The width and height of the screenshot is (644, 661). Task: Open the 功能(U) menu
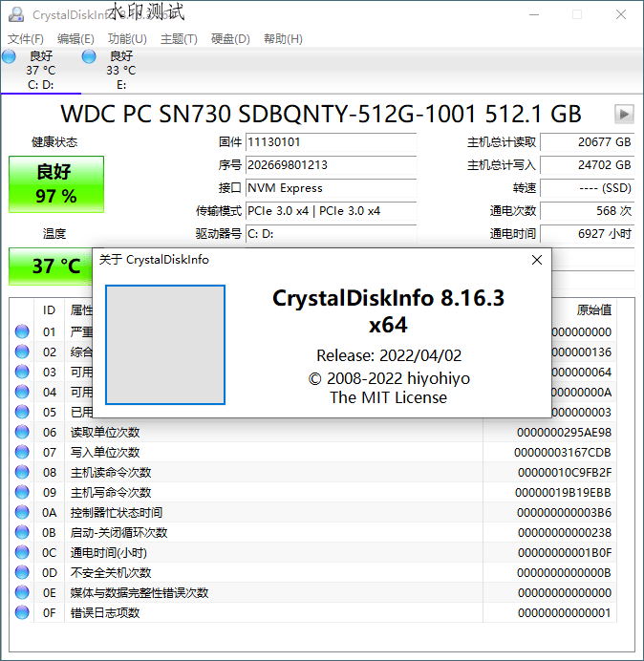click(127, 39)
